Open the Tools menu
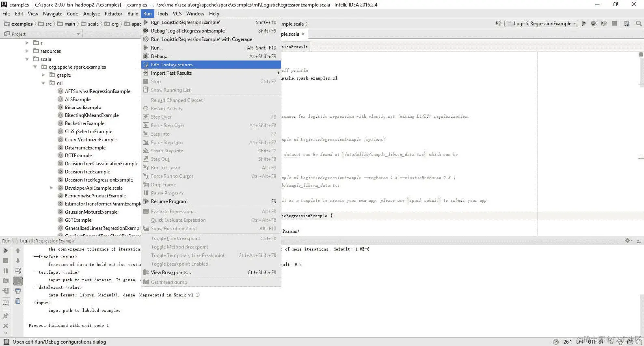Viewport: 644px width, 346px height. coord(162,14)
